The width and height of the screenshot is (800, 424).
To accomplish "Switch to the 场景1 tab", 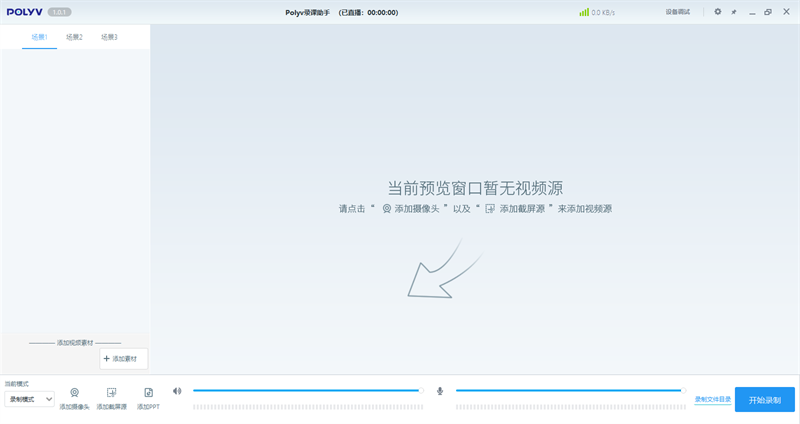I will [x=39, y=37].
